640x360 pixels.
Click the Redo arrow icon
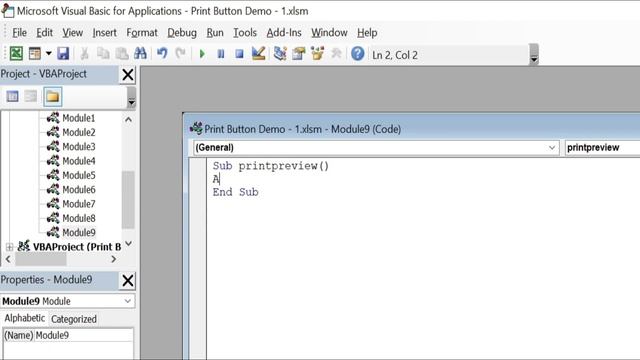click(180, 53)
